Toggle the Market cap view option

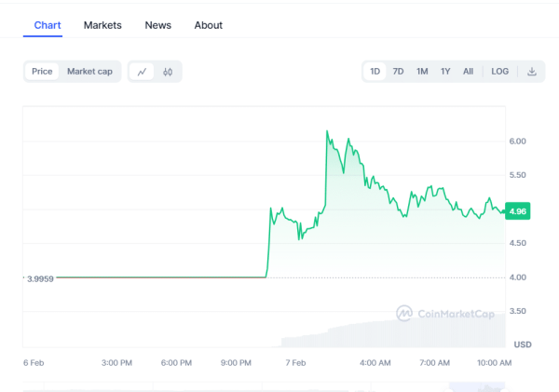(89, 72)
